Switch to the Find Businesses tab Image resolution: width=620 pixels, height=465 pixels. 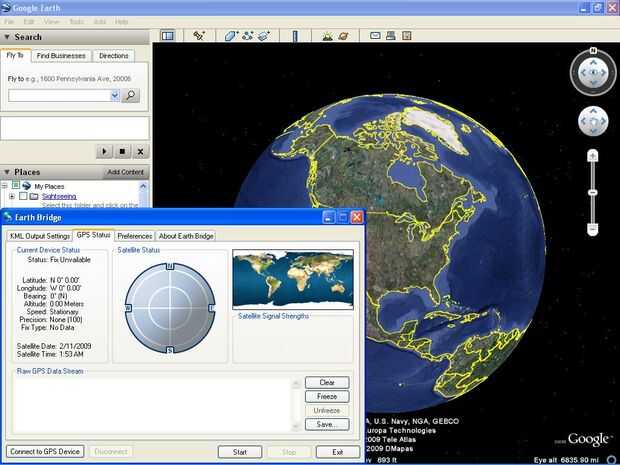(x=61, y=56)
